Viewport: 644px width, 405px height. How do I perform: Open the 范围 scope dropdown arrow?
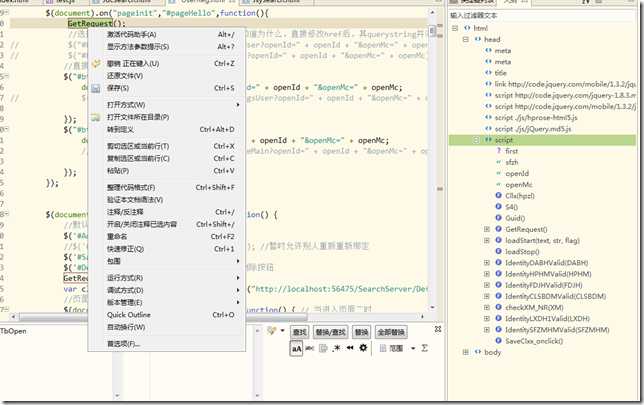click(x=413, y=348)
